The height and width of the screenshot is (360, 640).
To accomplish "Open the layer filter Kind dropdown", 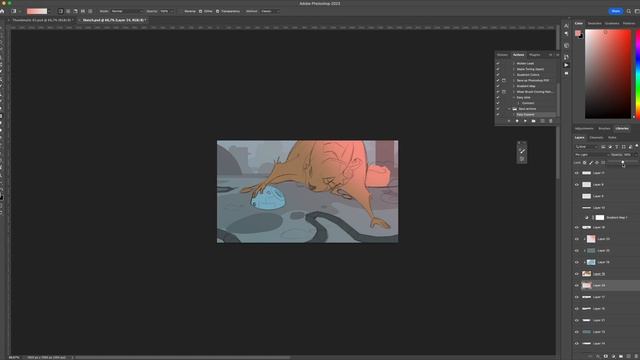I will [x=586, y=147].
